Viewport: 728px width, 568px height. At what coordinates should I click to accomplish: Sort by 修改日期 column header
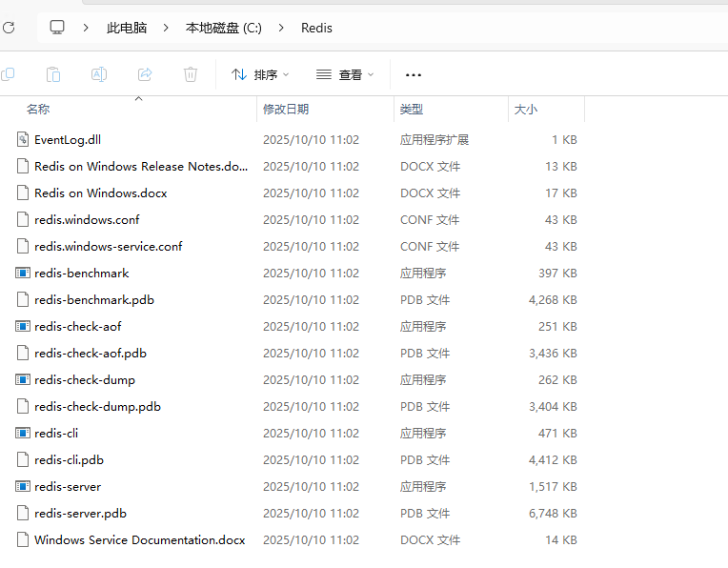tap(286, 110)
